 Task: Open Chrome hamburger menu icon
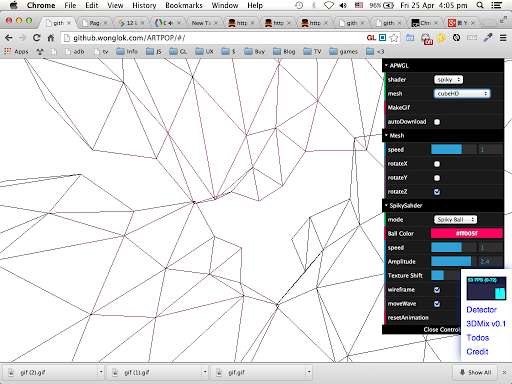pos(503,38)
